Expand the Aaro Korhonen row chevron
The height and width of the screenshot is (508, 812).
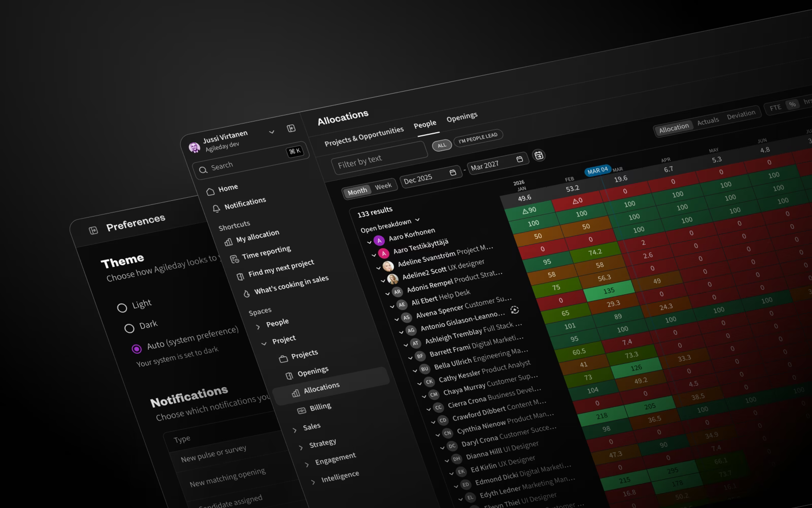(x=369, y=242)
